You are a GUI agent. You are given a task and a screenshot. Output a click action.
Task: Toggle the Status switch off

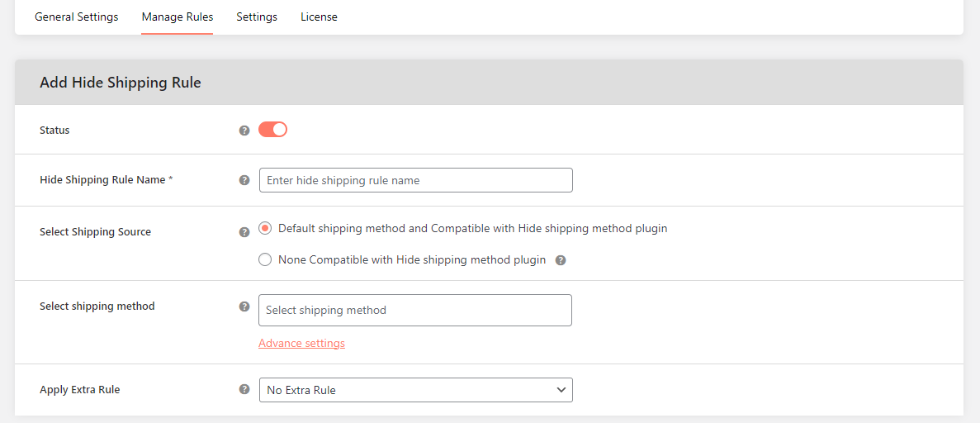[272, 130]
